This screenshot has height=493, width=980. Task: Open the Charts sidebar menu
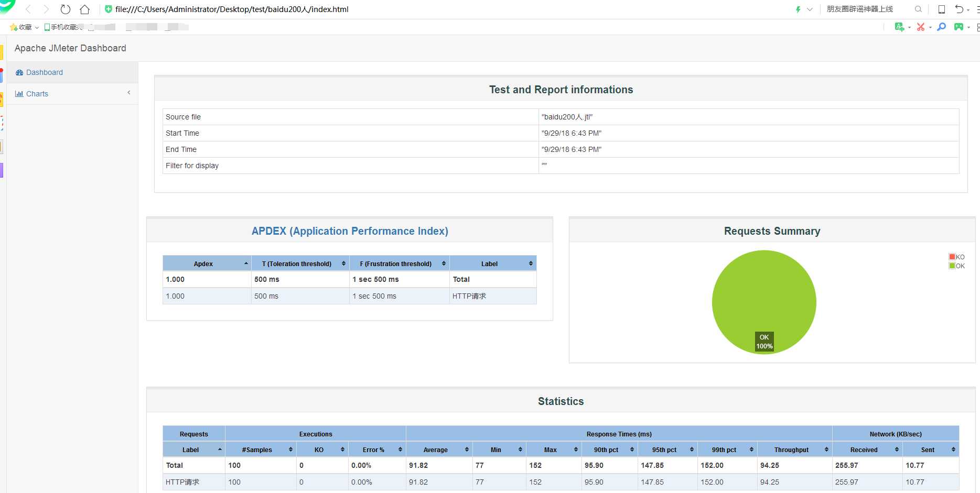click(x=37, y=94)
